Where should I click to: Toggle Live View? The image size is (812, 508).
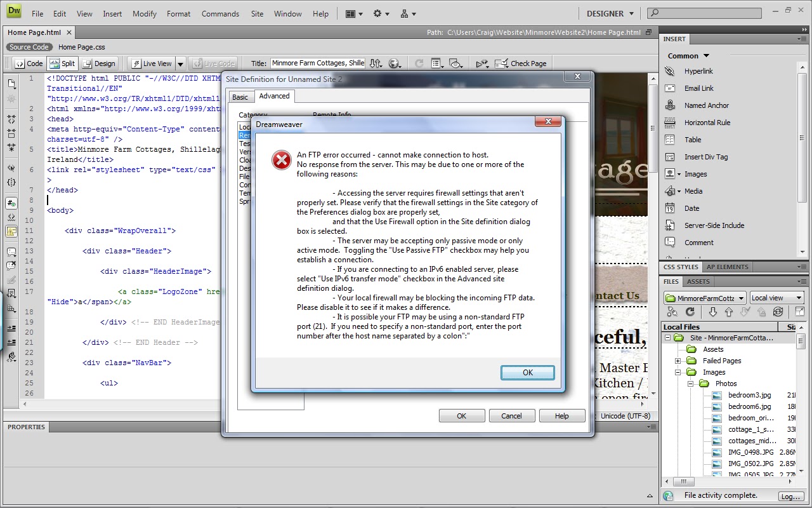[x=151, y=63]
